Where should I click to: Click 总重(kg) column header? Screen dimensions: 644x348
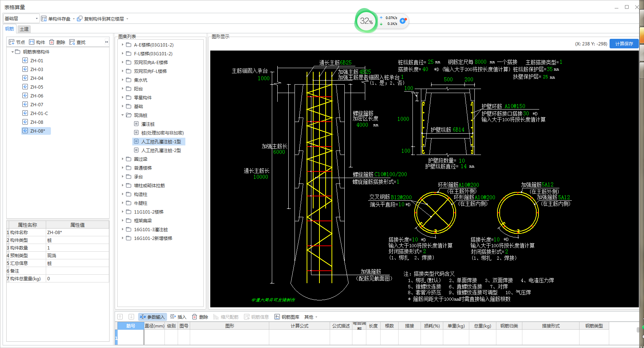[482, 326]
